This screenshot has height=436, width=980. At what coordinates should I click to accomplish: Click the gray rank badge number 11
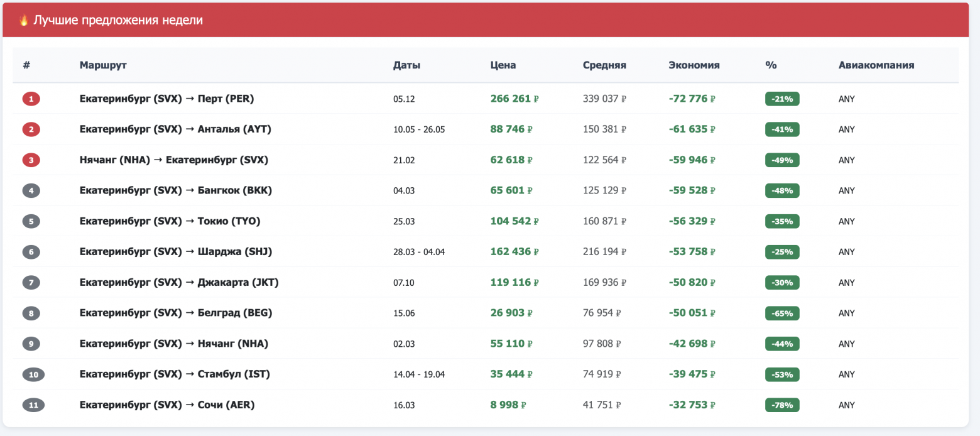coord(34,405)
